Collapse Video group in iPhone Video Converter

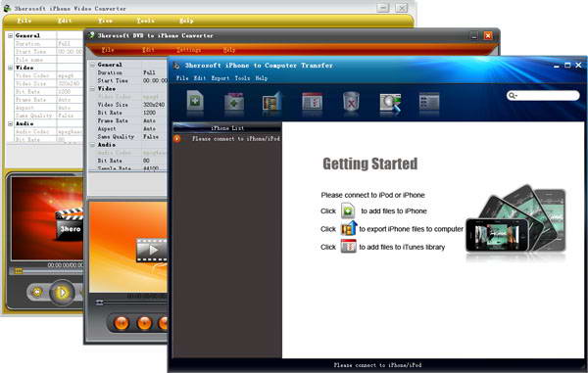pos(10,68)
